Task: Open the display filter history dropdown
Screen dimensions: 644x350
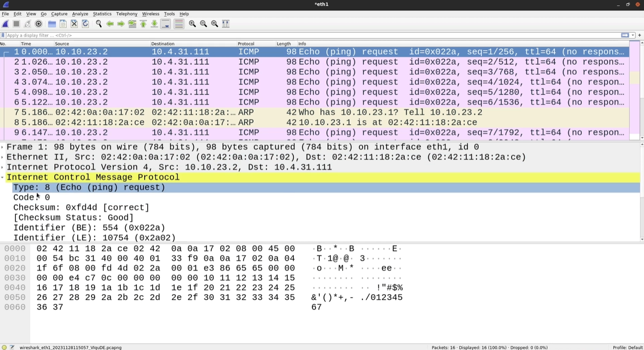Action: (x=633, y=35)
